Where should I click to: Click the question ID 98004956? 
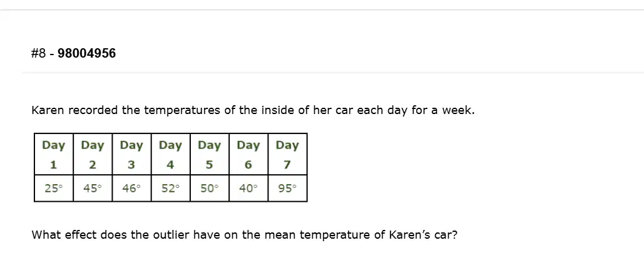click(x=86, y=53)
